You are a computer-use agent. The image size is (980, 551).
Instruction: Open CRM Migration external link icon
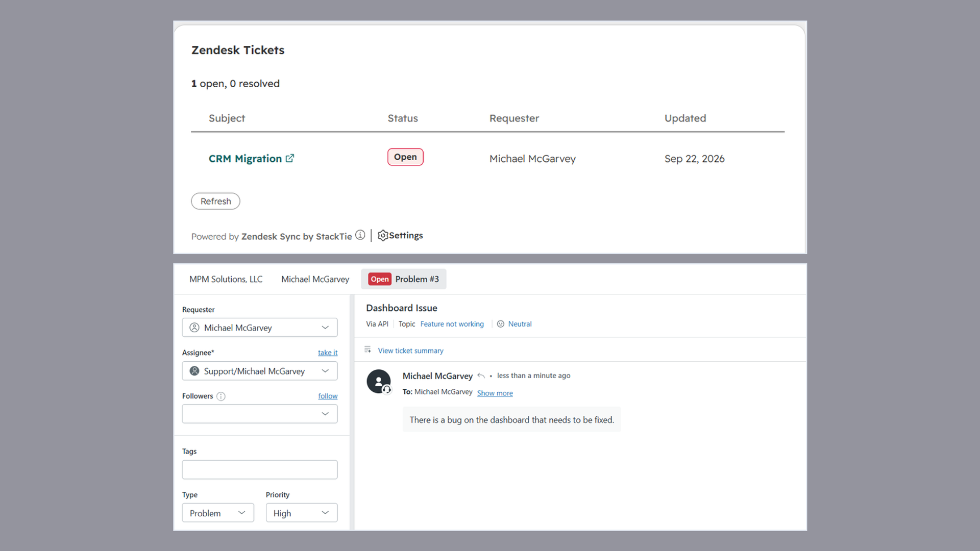tap(290, 158)
